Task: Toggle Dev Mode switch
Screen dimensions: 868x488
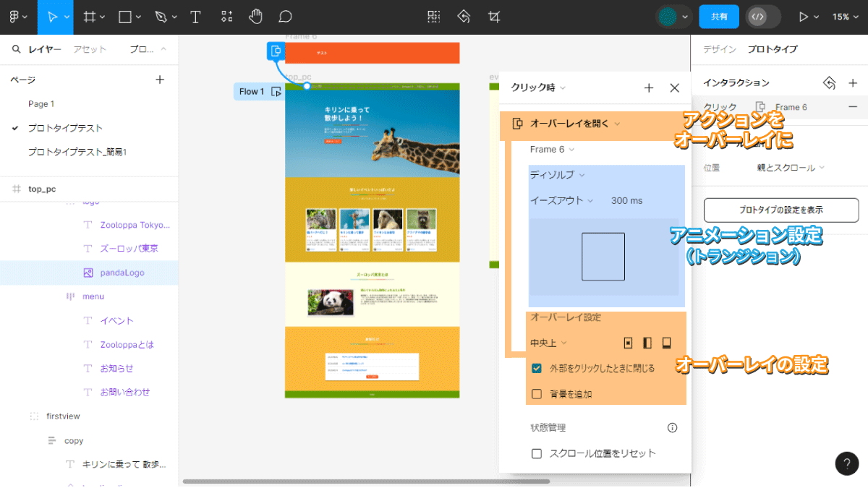Action: 763,17
